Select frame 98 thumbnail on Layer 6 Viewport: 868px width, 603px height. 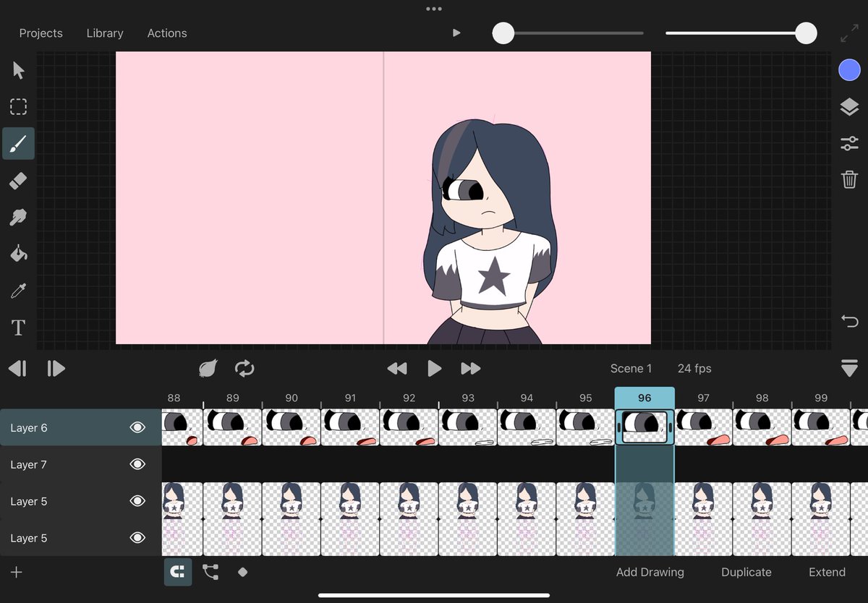click(x=762, y=427)
